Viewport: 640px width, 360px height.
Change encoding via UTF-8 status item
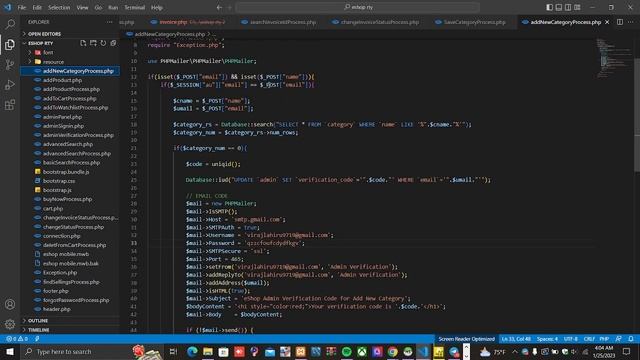pyautogui.click(x=571, y=339)
